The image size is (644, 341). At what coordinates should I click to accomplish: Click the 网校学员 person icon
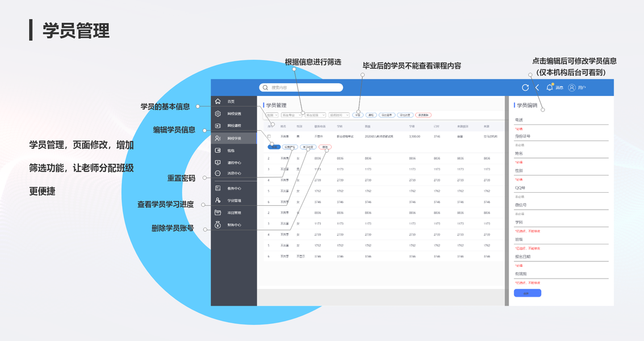coord(218,139)
